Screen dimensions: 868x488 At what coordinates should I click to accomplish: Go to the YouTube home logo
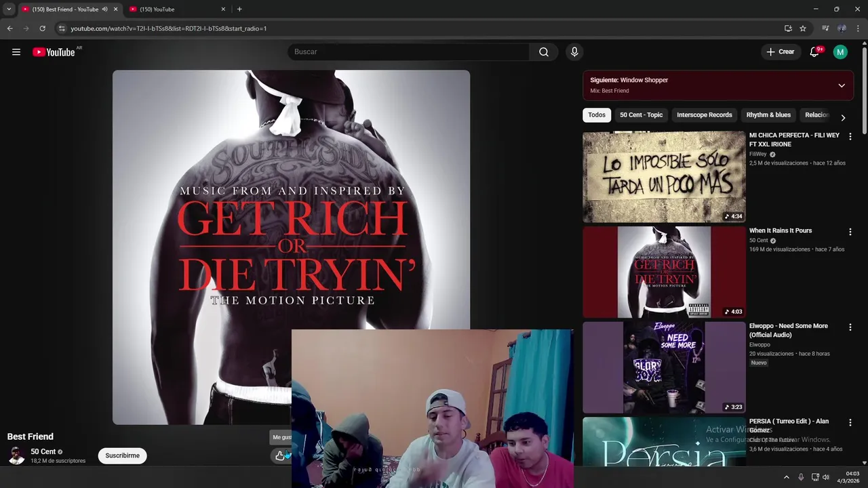(x=54, y=52)
